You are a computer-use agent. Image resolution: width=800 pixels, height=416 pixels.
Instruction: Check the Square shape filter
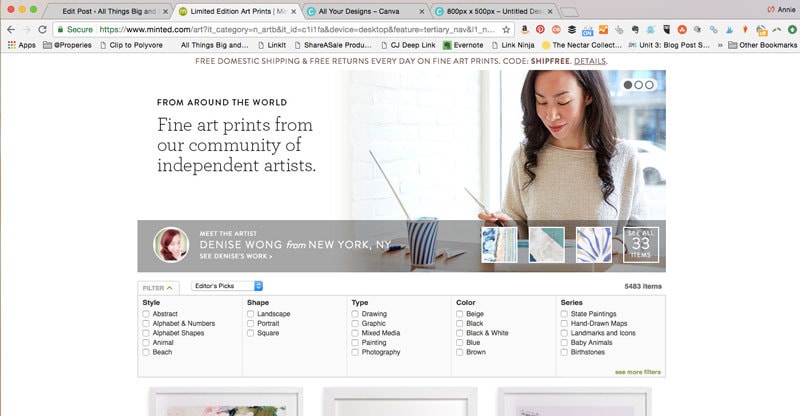click(251, 333)
